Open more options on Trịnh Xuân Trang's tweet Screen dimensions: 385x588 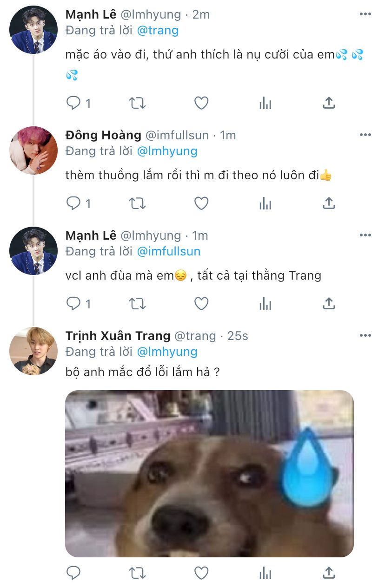point(365,335)
